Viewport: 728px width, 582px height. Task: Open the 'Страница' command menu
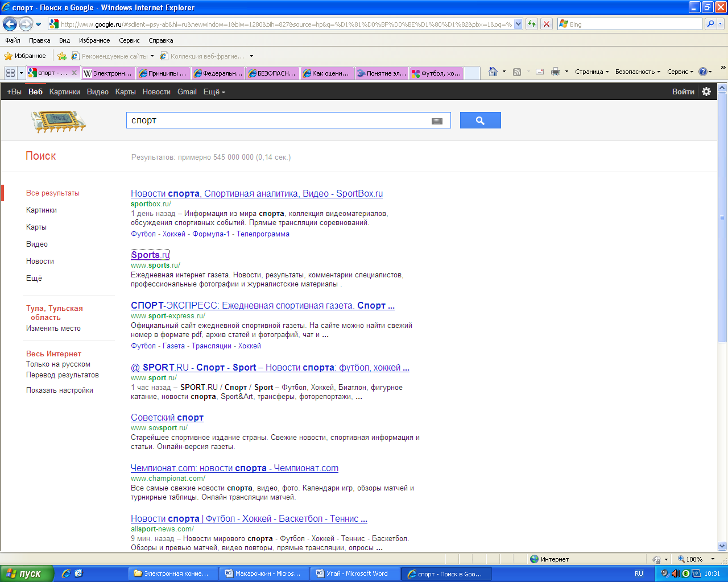591,72
